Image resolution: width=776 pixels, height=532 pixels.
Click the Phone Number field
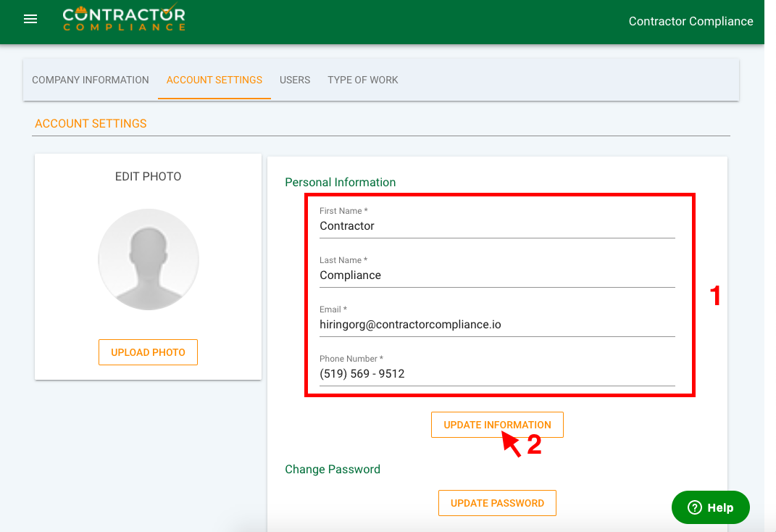click(497, 374)
